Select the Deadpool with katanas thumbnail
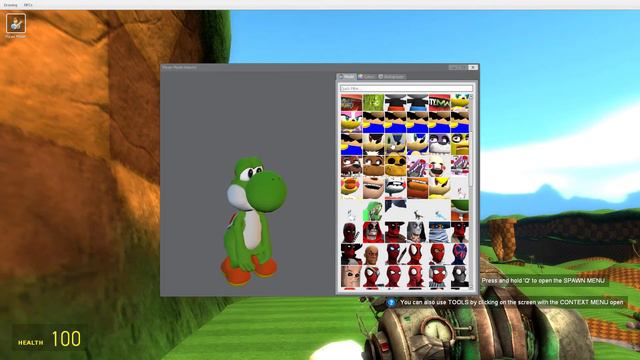The image size is (640, 360). (351, 232)
